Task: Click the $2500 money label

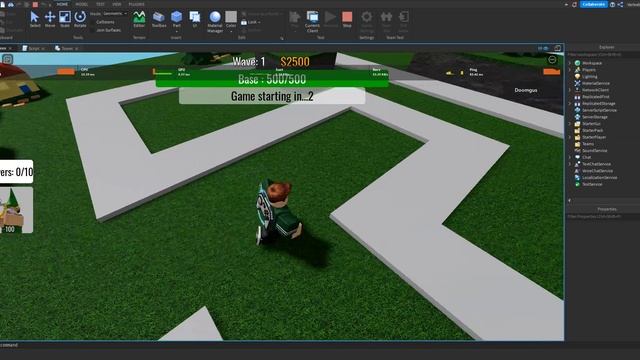Action: tap(295, 62)
